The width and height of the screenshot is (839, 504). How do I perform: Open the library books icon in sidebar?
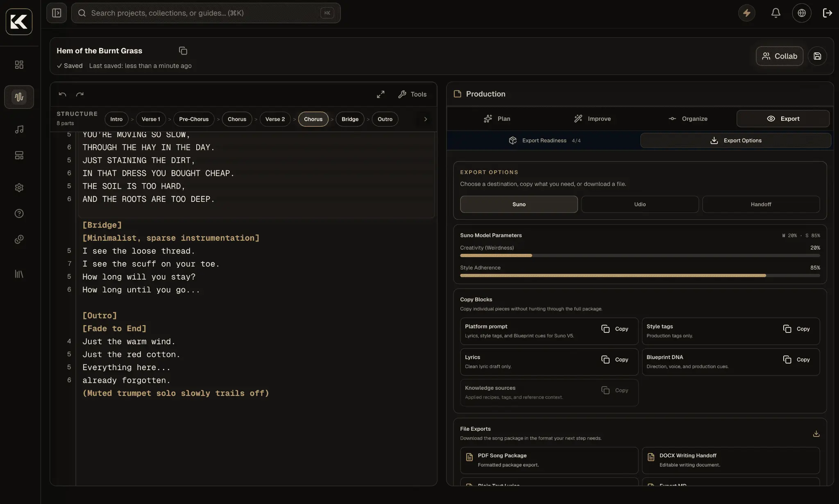19,274
